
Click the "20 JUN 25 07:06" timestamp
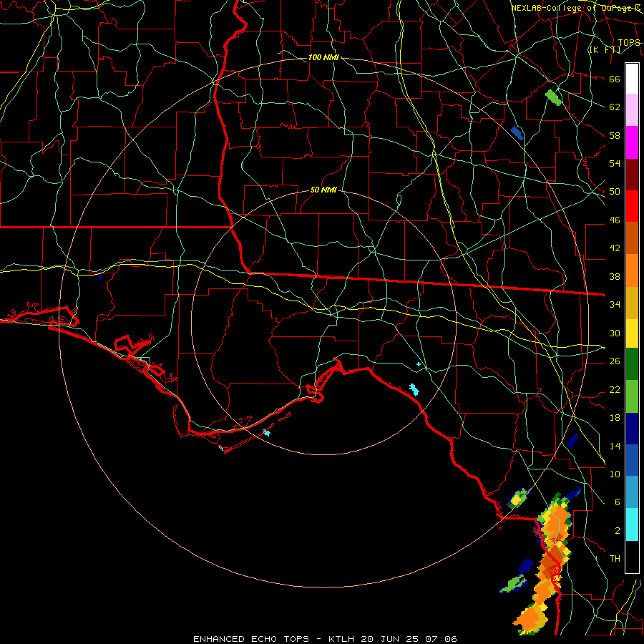coord(409,639)
